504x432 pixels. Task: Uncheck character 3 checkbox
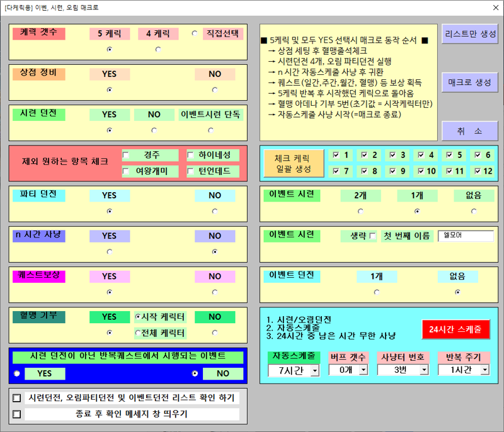click(392, 155)
